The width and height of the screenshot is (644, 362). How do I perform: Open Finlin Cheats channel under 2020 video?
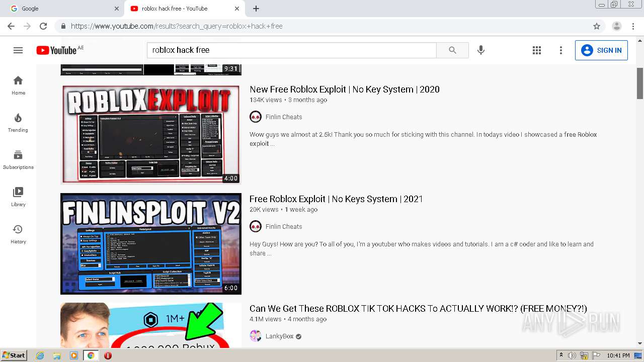pos(284,117)
